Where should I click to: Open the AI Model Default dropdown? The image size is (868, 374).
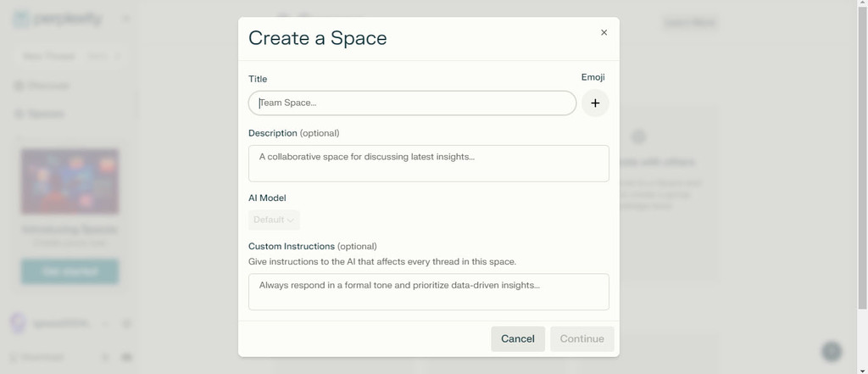coord(274,220)
